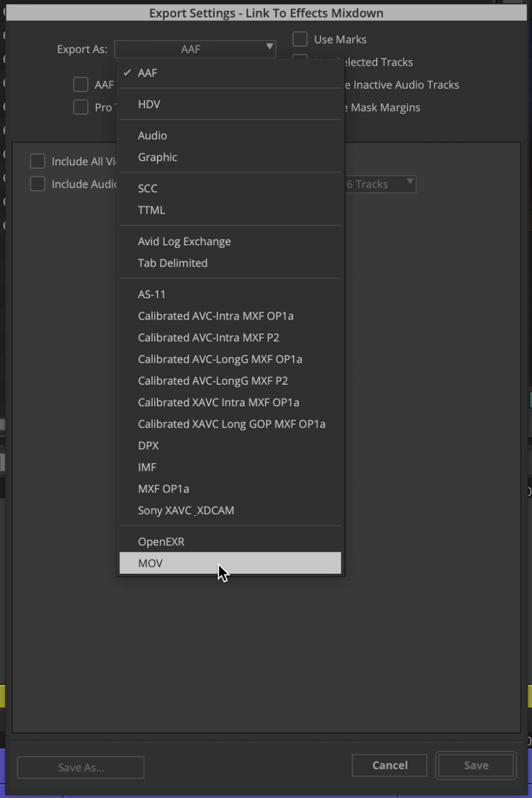Enable the Use Marks checkbox
Viewport: 532px width, 798px height.
point(300,39)
